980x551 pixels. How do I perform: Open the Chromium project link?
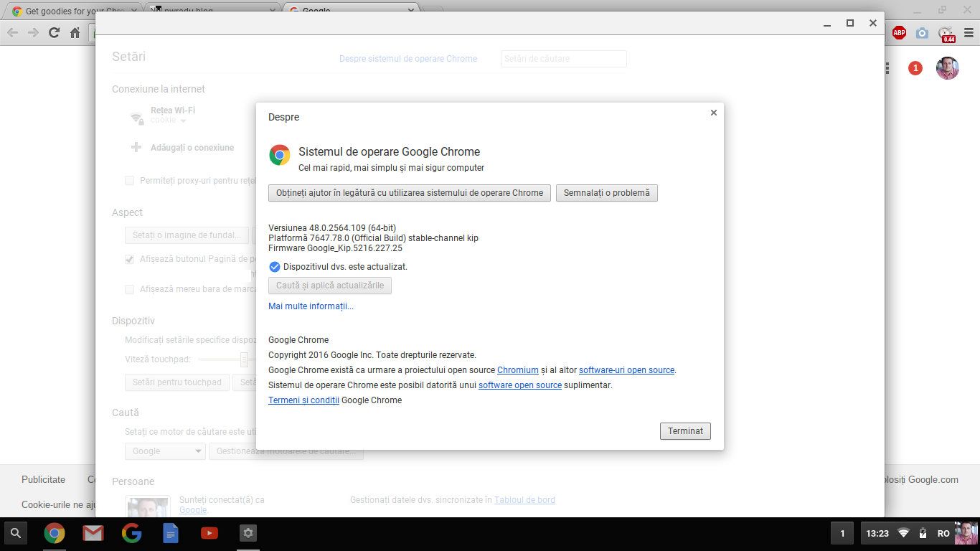pos(518,370)
